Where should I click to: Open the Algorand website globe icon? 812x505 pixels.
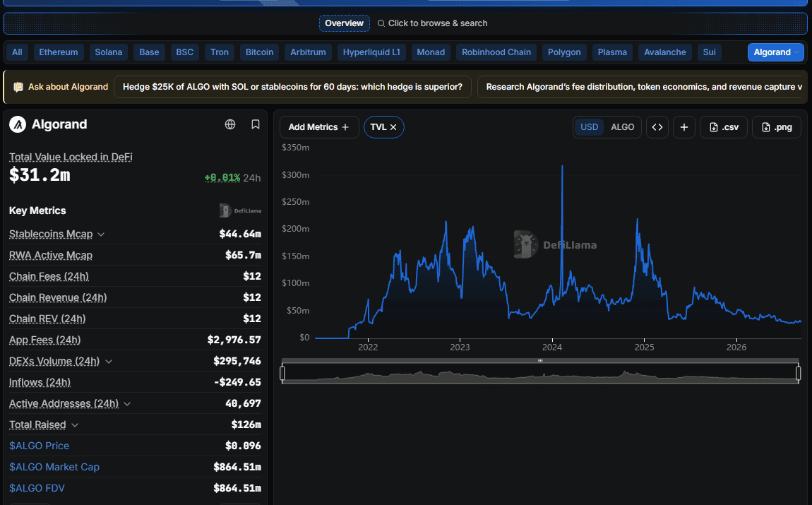coord(230,124)
